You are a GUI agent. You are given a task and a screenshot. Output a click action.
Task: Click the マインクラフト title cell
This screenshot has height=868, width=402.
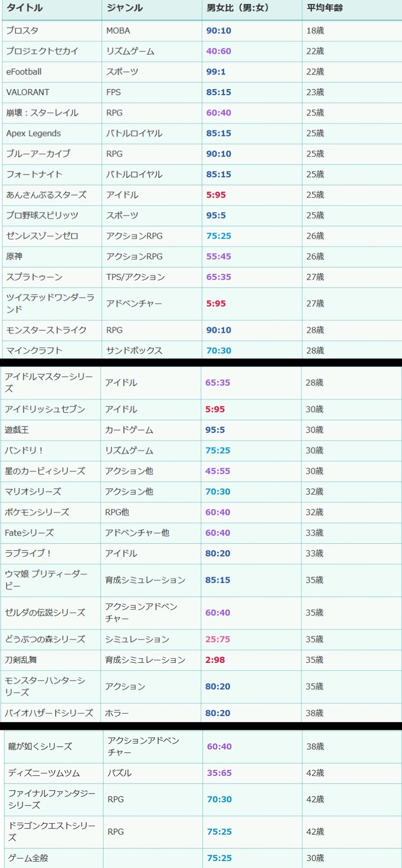(x=52, y=350)
